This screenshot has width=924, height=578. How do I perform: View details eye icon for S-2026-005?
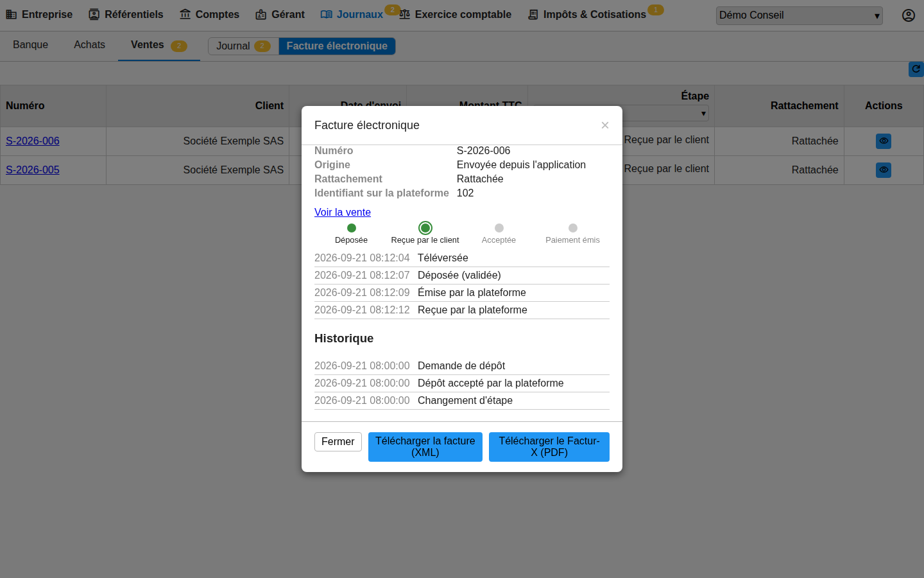point(884,170)
